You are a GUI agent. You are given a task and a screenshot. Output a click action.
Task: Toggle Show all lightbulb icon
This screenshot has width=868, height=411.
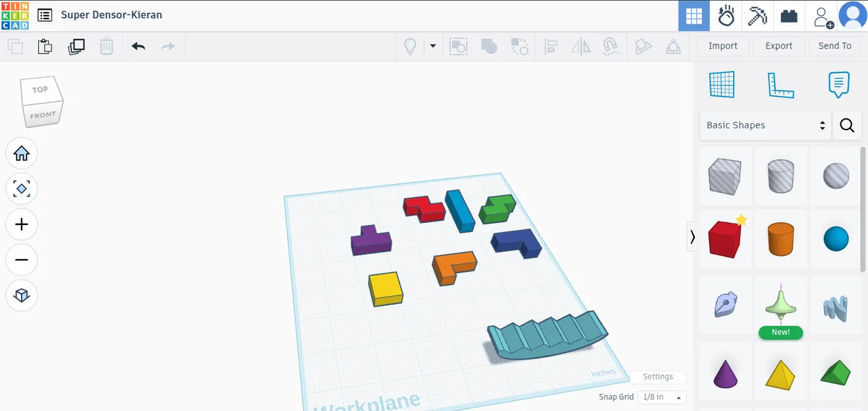410,46
